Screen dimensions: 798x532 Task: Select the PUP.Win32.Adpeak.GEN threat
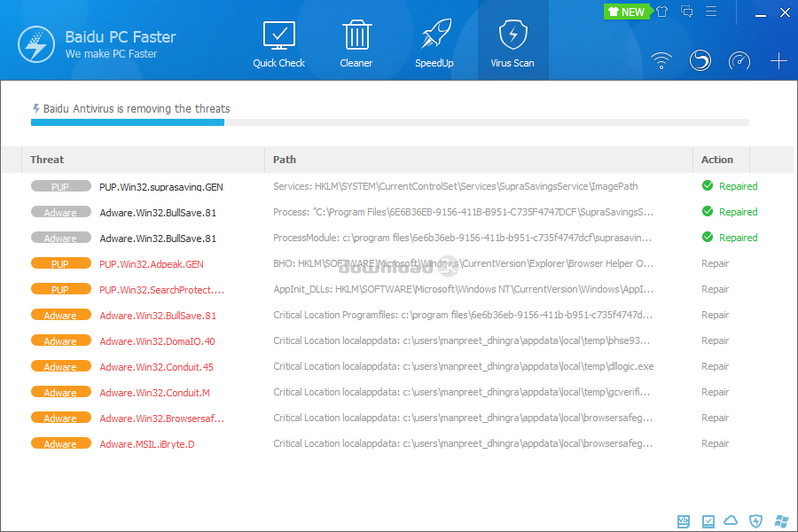[x=152, y=264]
